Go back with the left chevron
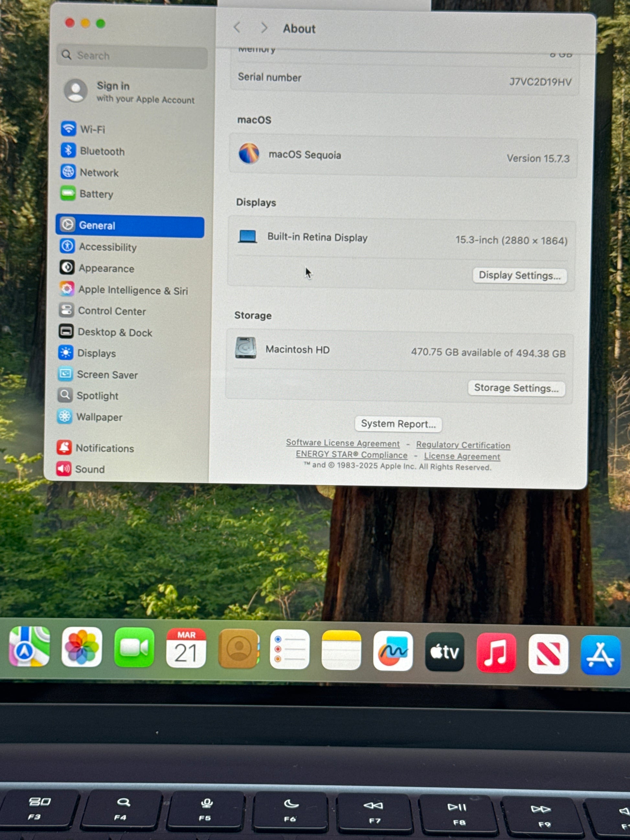This screenshot has height=840, width=630. coord(237,27)
